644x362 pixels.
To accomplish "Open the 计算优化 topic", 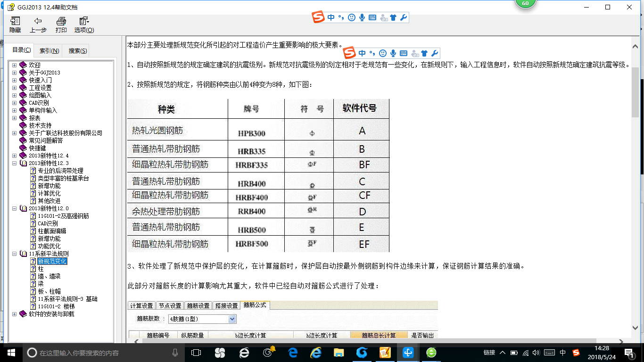I will tap(49, 193).
